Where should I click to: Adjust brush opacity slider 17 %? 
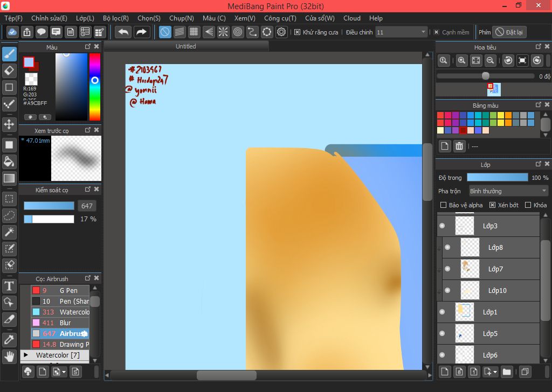coord(49,219)
